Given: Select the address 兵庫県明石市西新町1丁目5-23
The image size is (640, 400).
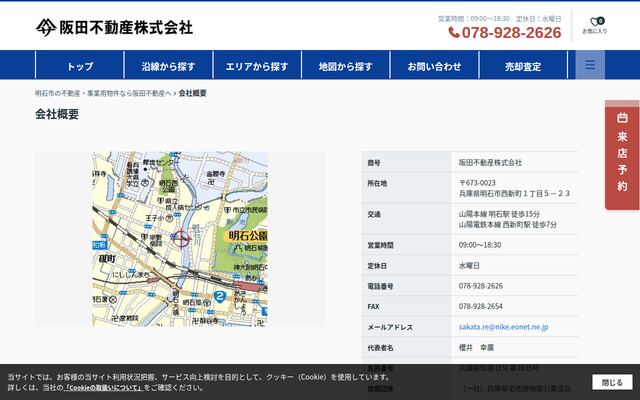Looking at the screenshot, I should [514, 193].
